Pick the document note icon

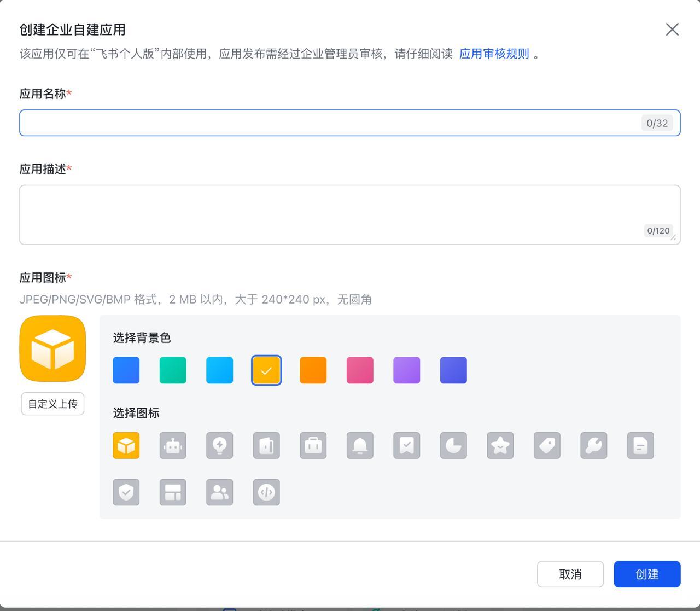click(x=640, y=446)
